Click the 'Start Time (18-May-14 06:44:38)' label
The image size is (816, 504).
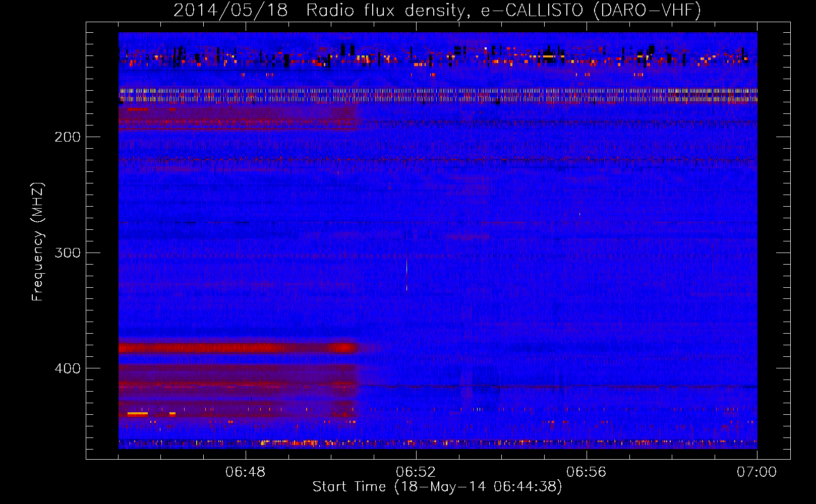point(437,487)
